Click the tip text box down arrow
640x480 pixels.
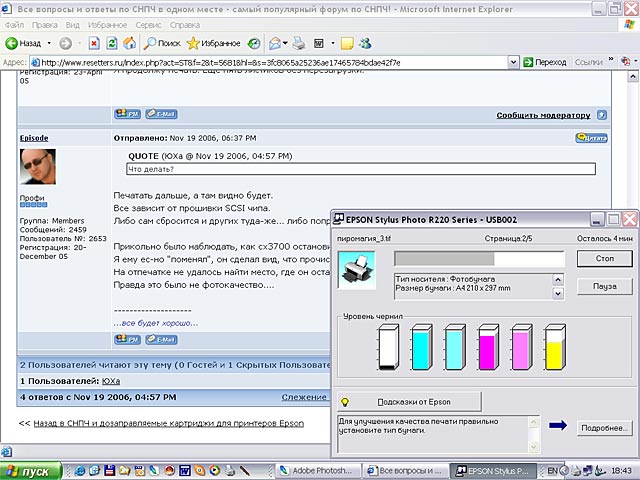pos(533,447)
